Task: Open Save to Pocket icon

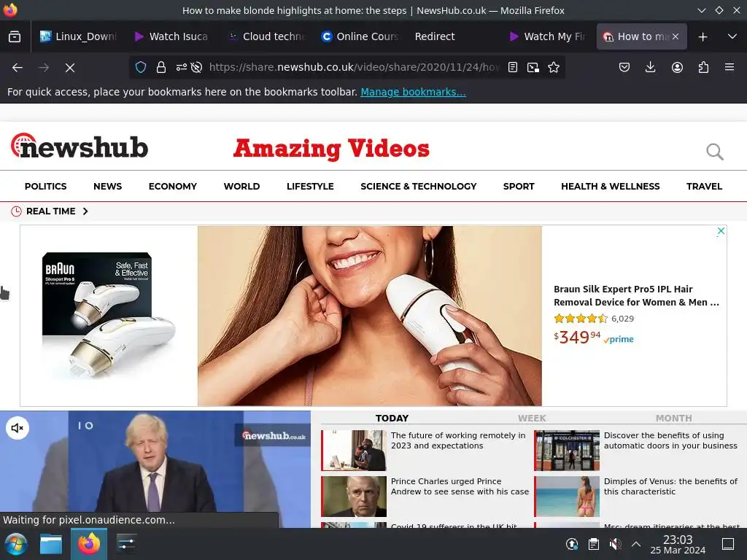Action: 624,67
